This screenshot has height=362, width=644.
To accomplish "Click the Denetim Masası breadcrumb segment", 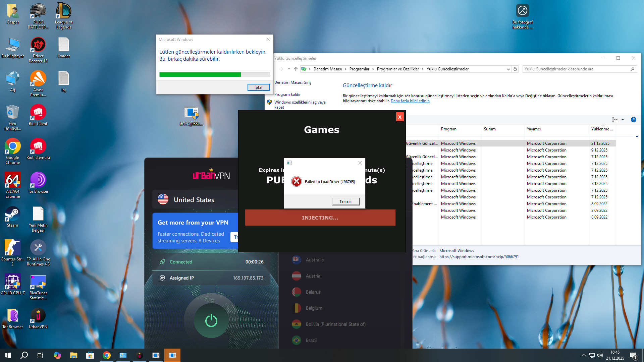I will point(328,69).
